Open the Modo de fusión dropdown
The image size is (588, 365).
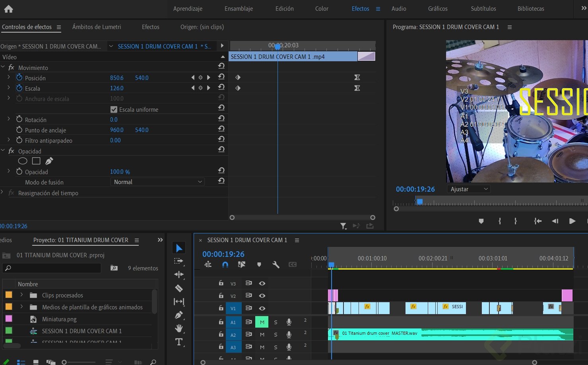tap(157, 182)
